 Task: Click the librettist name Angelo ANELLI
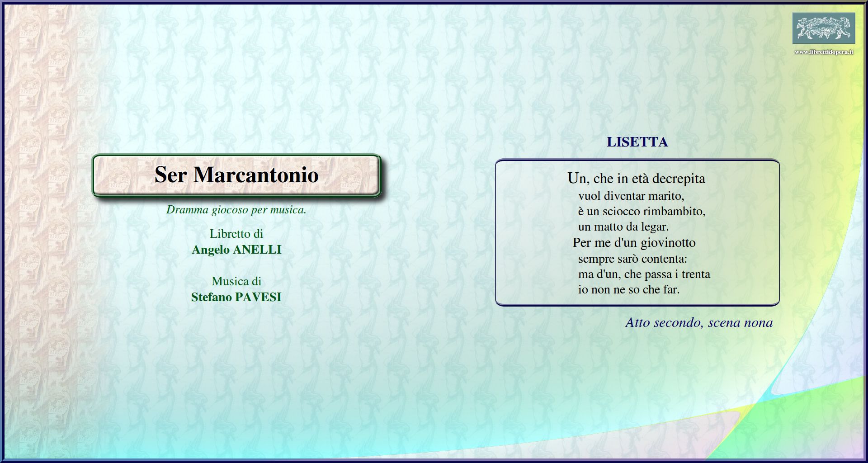click(x=236, y=250)
